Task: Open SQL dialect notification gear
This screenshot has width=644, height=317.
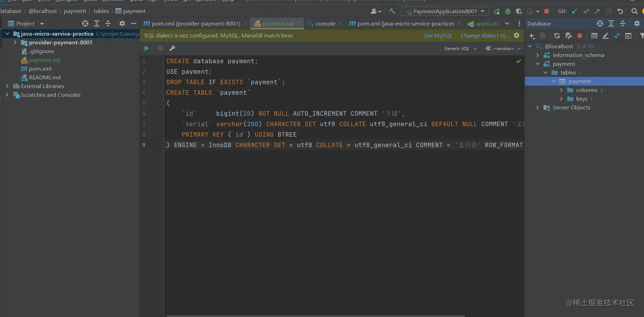Action: tap(517, 35)
